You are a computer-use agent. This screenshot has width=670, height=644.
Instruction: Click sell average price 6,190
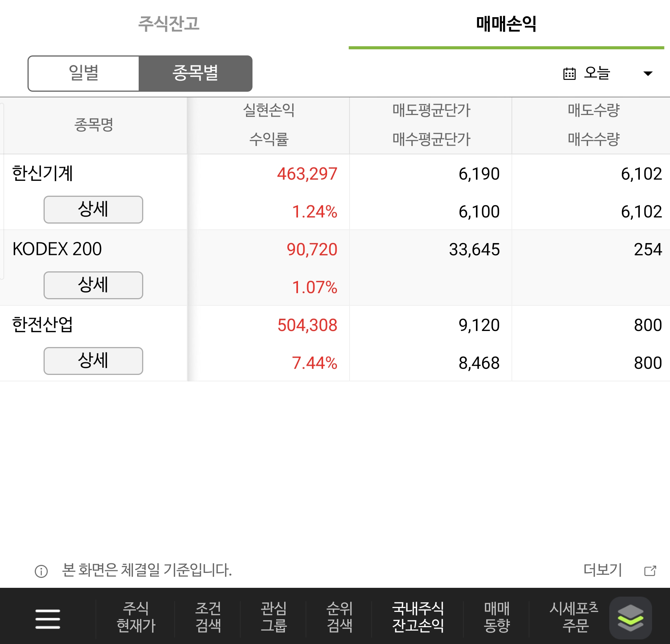pos(479,174)
